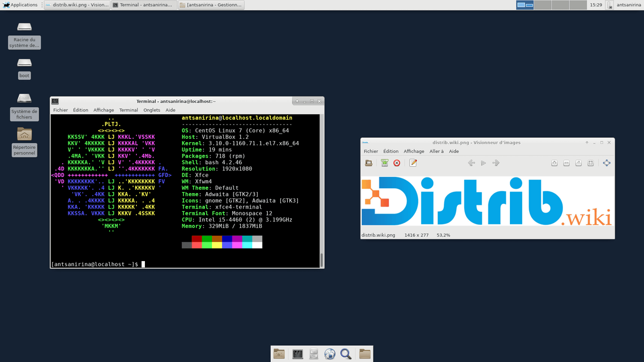Screen dimensions: 644x362
Task: Open Affichage menu in image viewer
Action: click(x=414, y=151)
